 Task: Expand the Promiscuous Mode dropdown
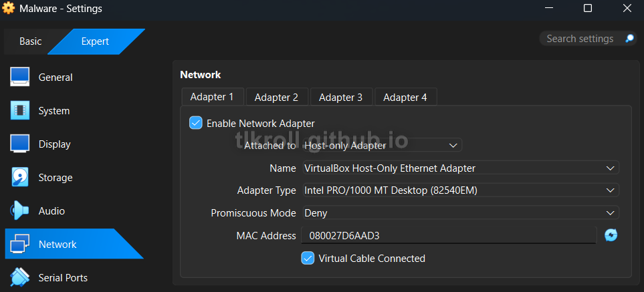[x=460, y=212]
